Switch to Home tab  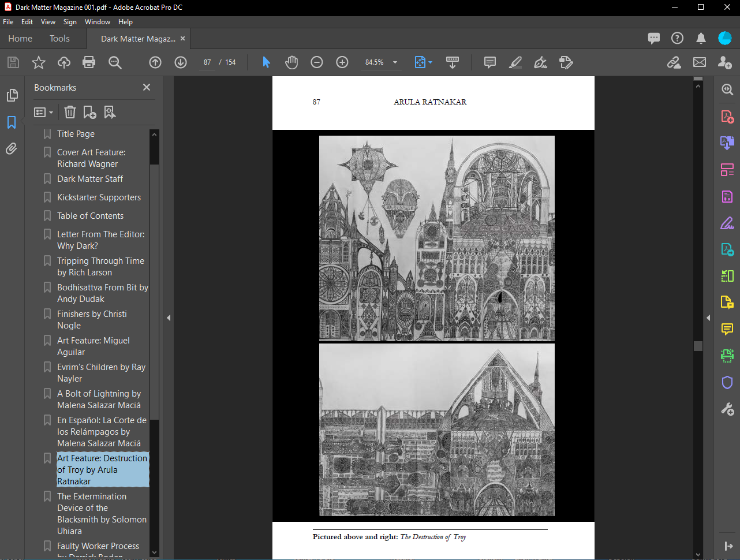[20, 39]
